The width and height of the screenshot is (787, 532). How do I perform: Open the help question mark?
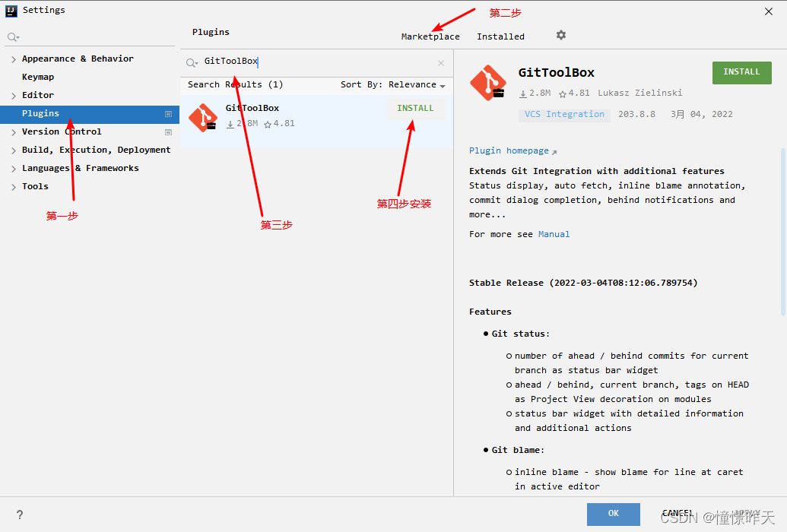pos(20,515)
